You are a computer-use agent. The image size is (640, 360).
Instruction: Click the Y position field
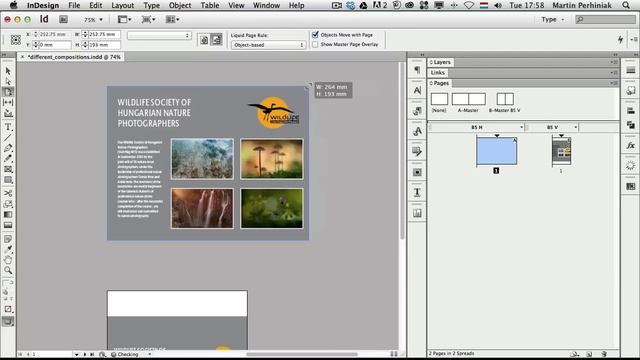pos(54,45)
